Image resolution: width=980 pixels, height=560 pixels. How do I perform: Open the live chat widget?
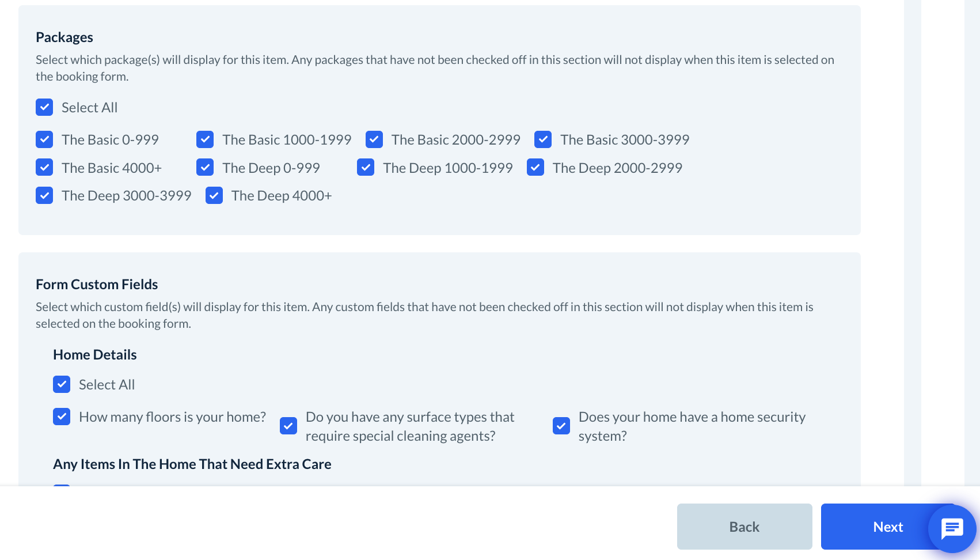pos(952,528)
